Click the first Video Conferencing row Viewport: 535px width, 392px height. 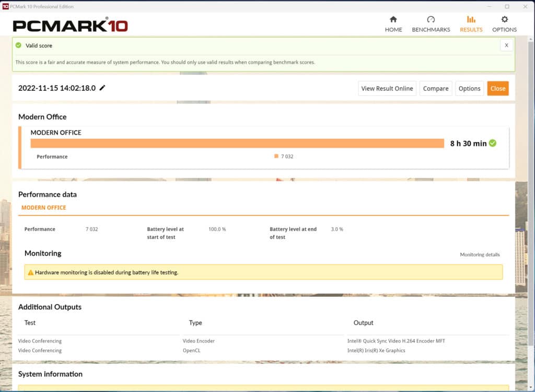[40, 341]
